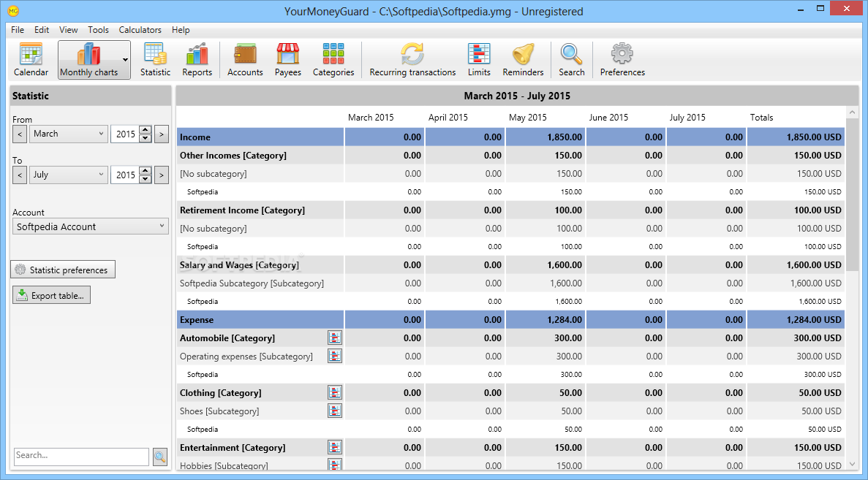Screen dimensions: 868x480
Task: Open the Statistic toolbar icon
Action: (155, 60)
